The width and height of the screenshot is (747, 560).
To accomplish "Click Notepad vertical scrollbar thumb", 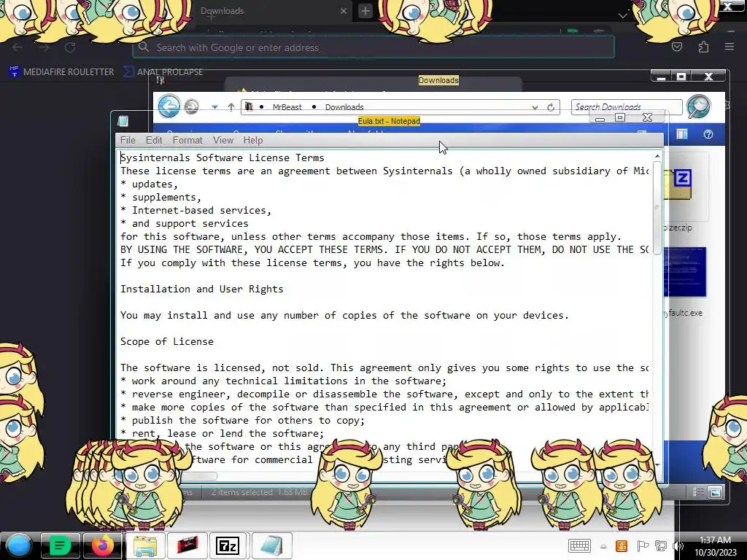I will (x=657, y=208).
